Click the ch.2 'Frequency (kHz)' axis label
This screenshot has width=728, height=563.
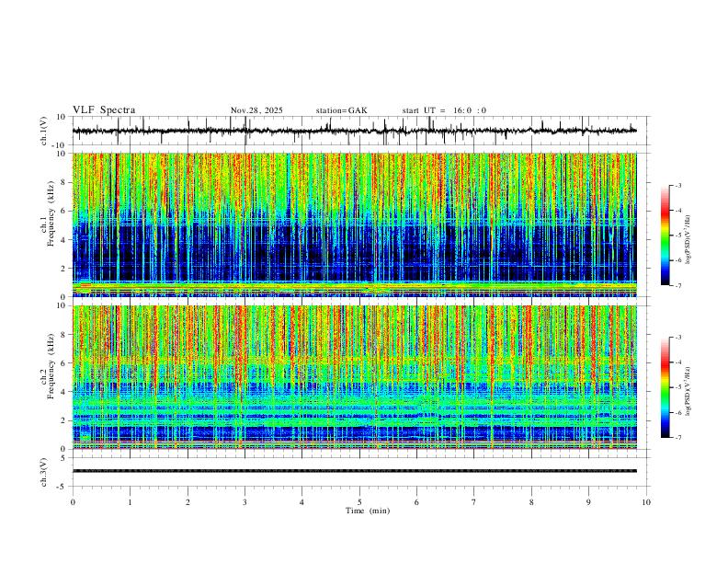click(51, 366)
